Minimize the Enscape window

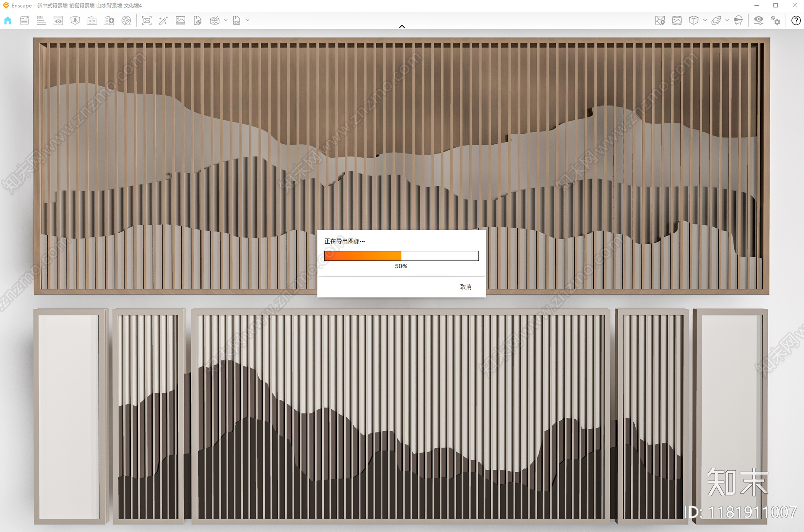(x=756, y=6)
